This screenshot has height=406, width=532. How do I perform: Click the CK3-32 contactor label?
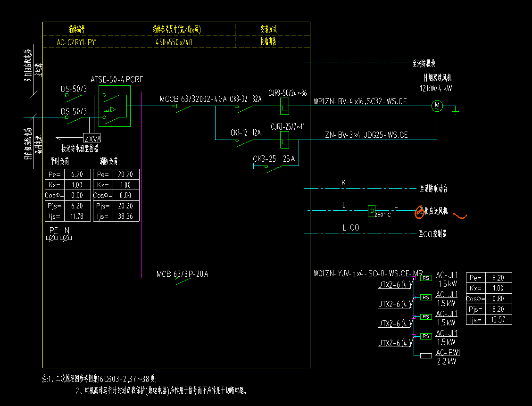pos(239,99)
